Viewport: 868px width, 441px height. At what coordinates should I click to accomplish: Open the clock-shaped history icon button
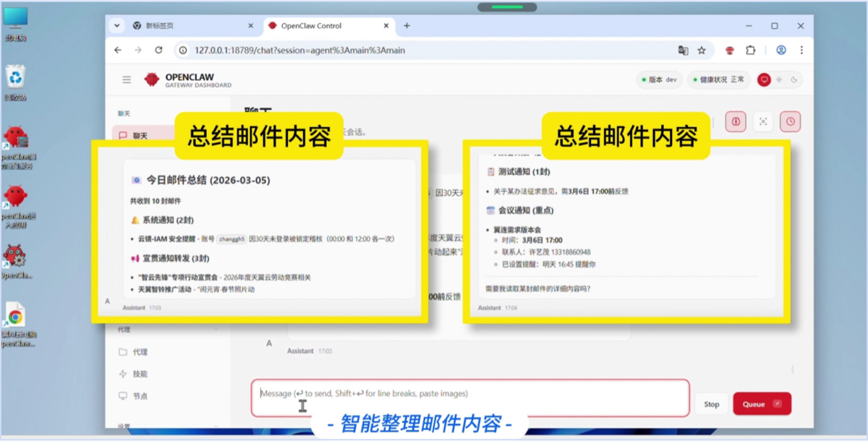tap(790, 121)
